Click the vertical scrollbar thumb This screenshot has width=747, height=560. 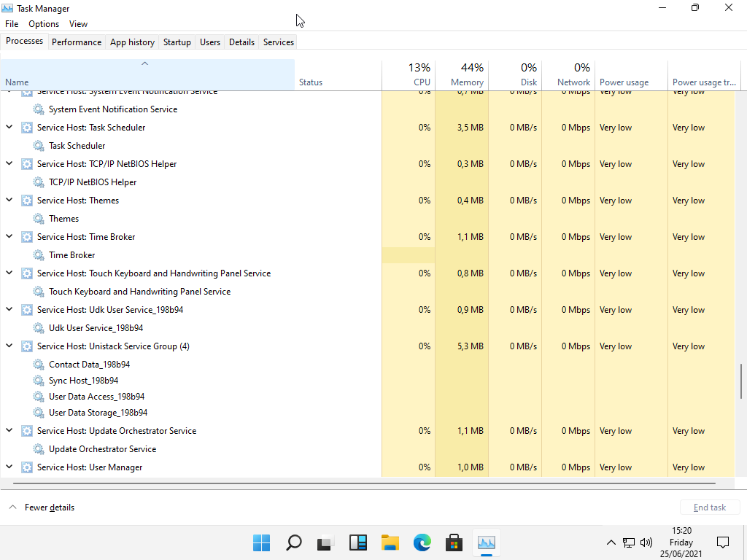coord(742,381)
